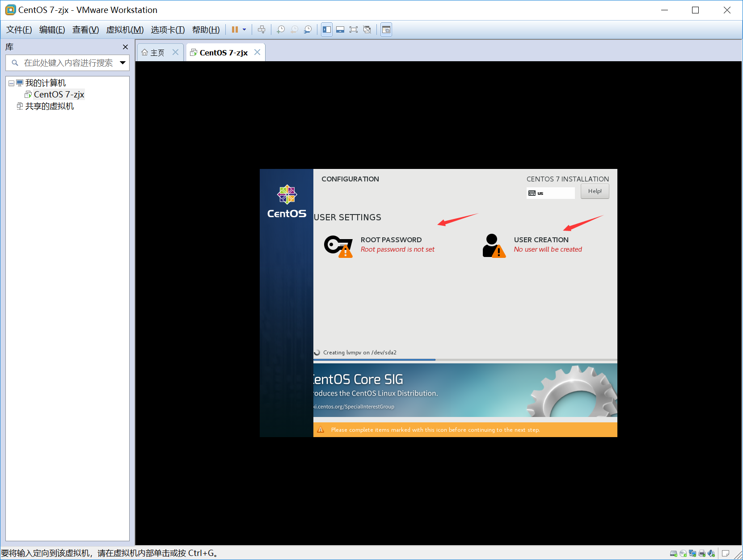Open USER CREATION via person icon

494,246
